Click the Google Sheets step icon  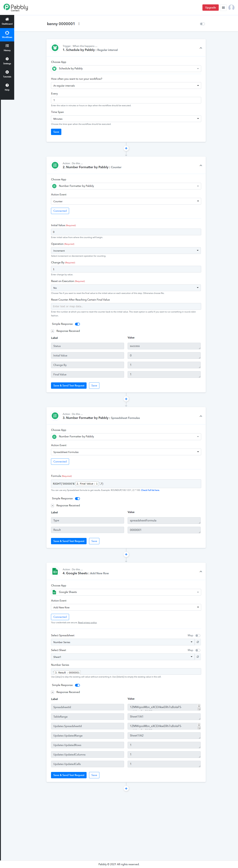coord(55,571)
